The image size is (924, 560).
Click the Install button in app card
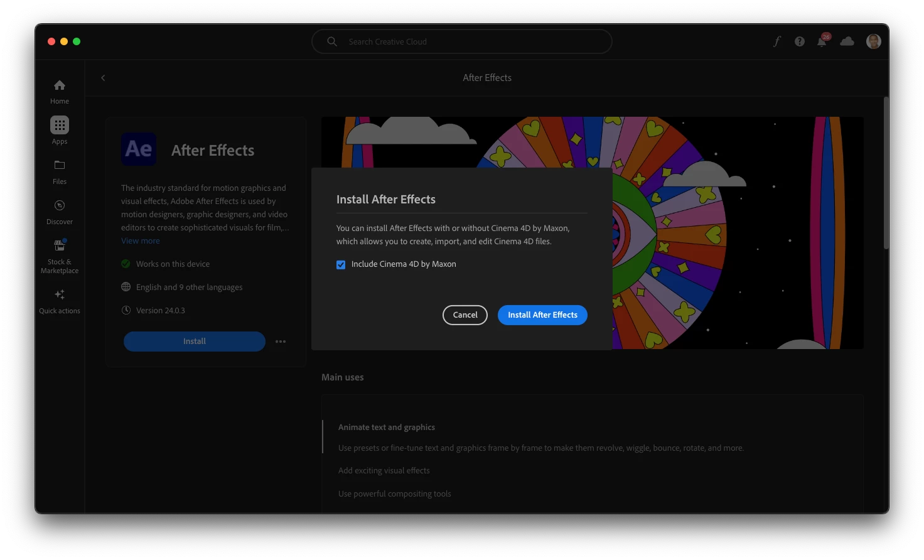[x=195, y=342]
